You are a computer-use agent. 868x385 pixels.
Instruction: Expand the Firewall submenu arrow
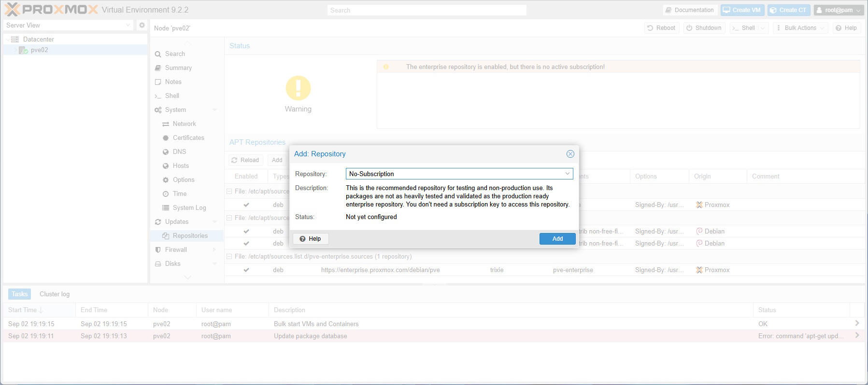pos(215,250)
